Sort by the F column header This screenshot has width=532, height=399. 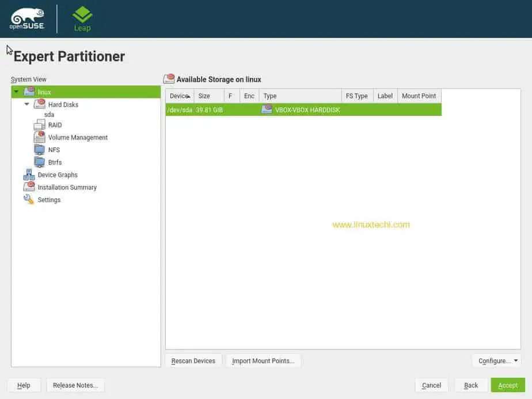[231, 96]
